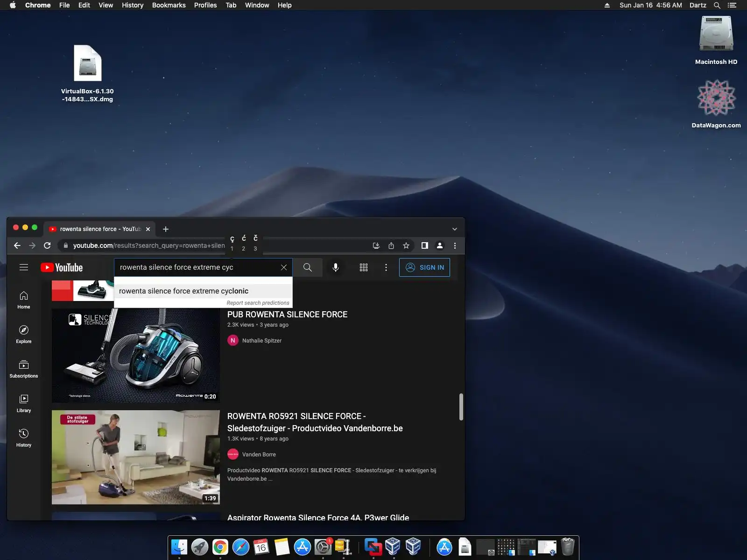Image resolution: width=747 pixels, height=560 pixels.
Task: Open the Edit menu
Action: click(x=84, y=5)
